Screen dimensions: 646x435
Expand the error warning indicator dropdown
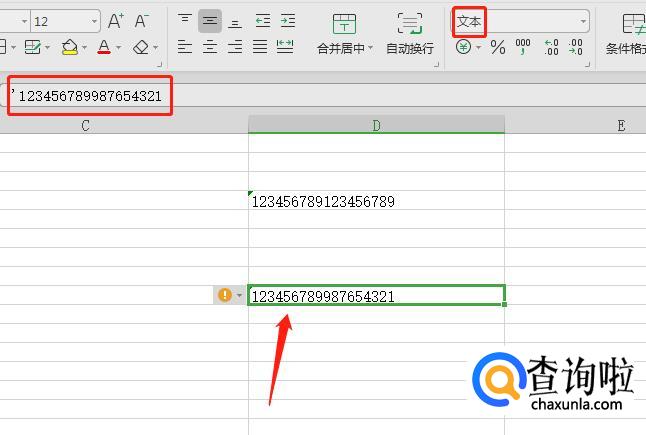(x=239, y=296)
